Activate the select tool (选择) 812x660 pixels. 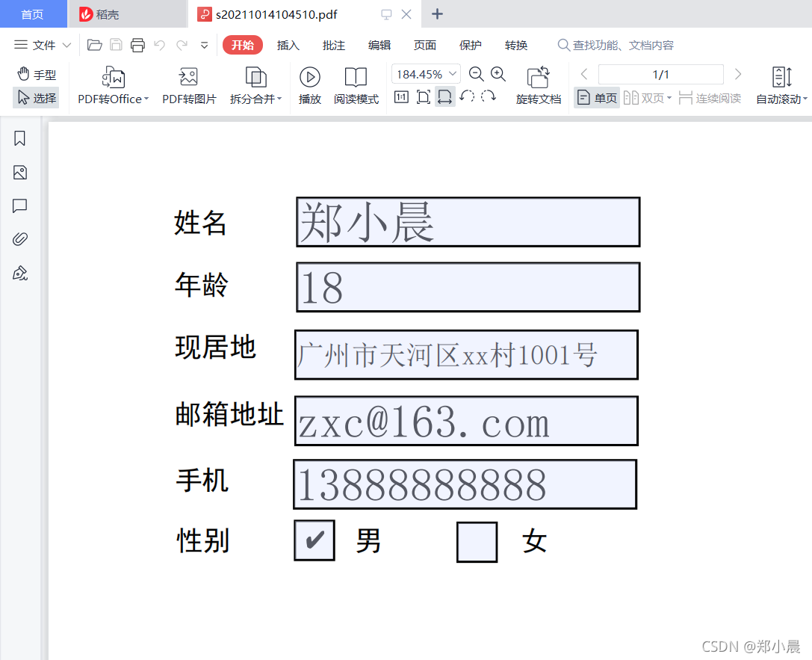(x=37, y=97)
